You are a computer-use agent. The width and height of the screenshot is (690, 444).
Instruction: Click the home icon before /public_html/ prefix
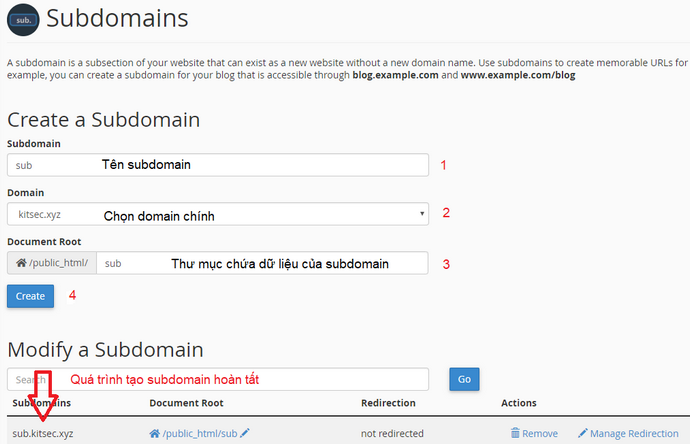point(22,263)
